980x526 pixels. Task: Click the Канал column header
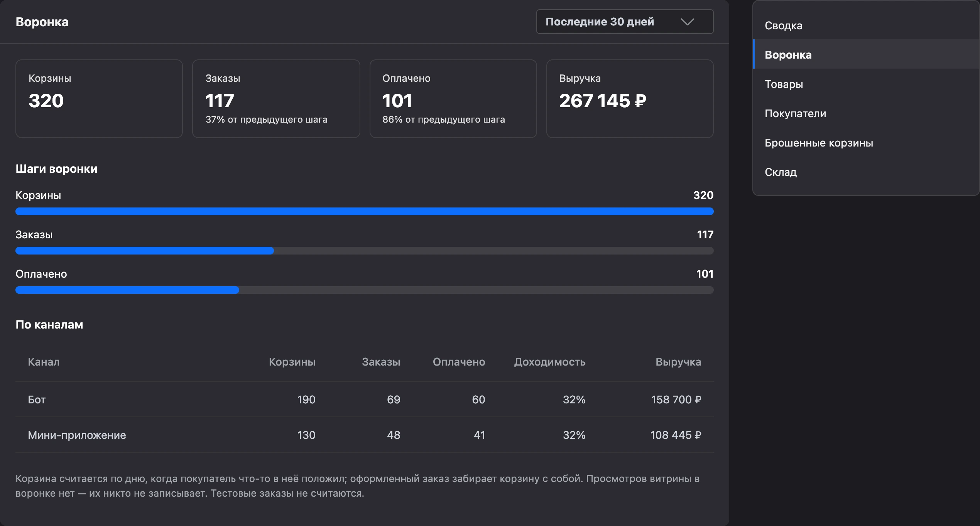44,362
